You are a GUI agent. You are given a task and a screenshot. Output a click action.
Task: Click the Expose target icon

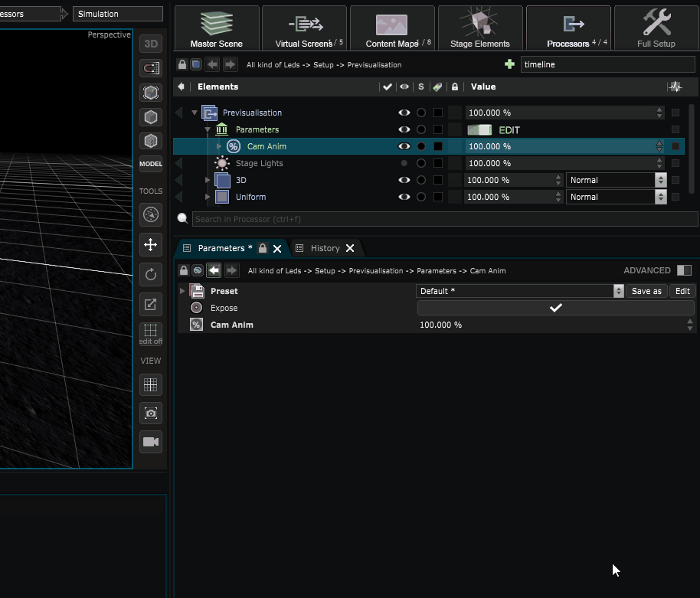(x=196, y=308)
